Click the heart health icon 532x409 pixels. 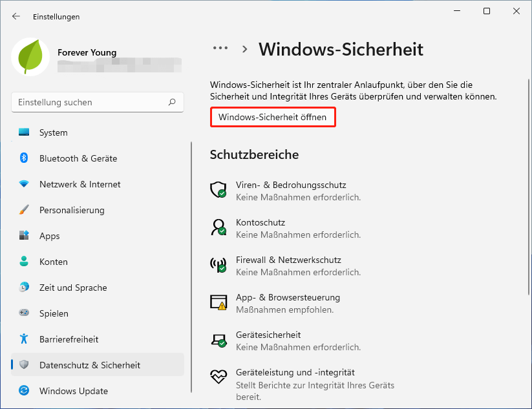[x=218, y=377]
